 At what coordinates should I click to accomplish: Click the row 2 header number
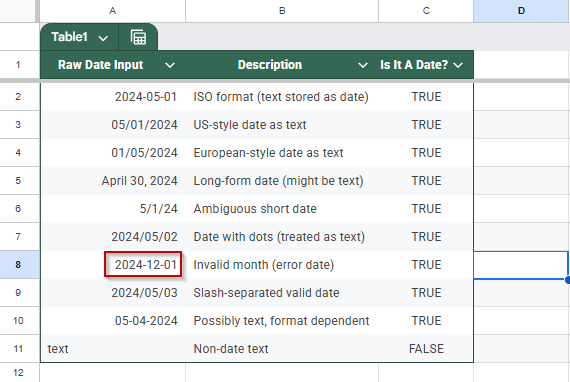click(18, 97)
